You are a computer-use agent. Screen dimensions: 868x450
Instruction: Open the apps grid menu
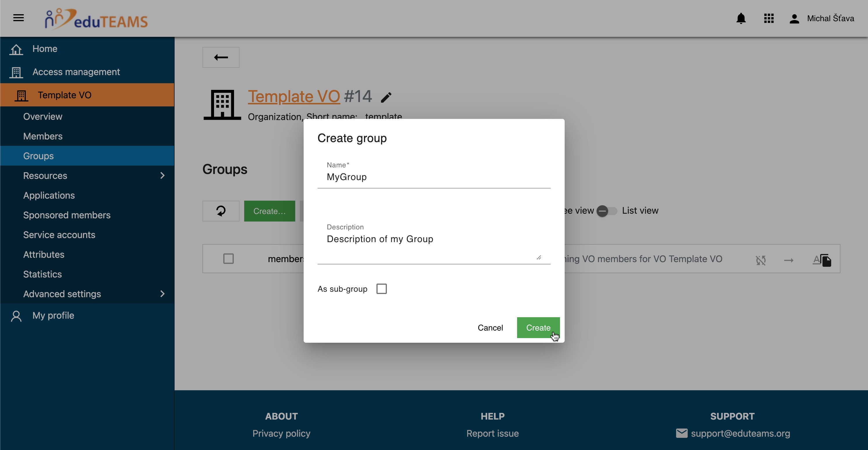(x=769, y=18)
